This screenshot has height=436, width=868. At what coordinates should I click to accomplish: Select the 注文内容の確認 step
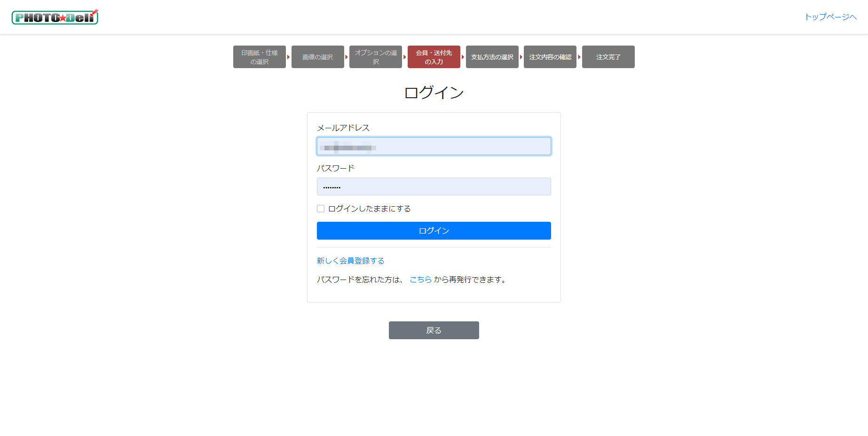[x=550, y=57]
